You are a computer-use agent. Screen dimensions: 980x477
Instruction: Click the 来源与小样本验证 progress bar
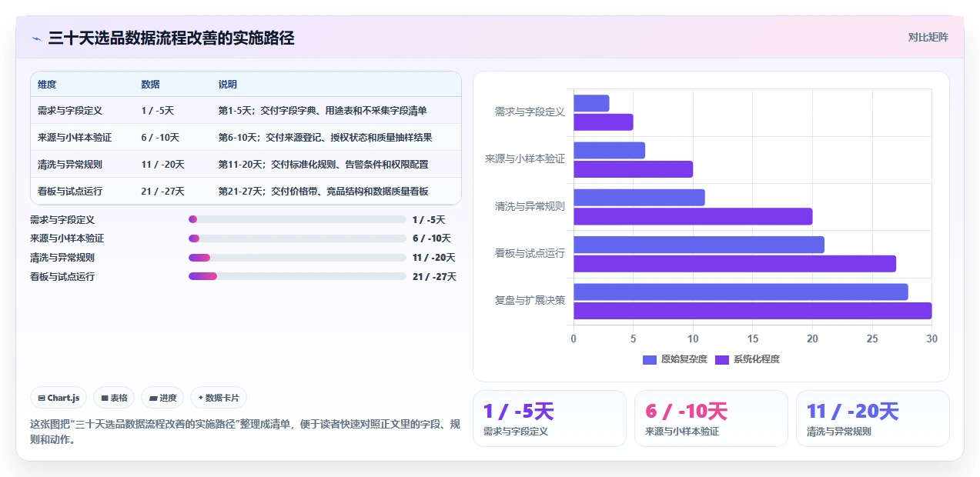(297, 239)
